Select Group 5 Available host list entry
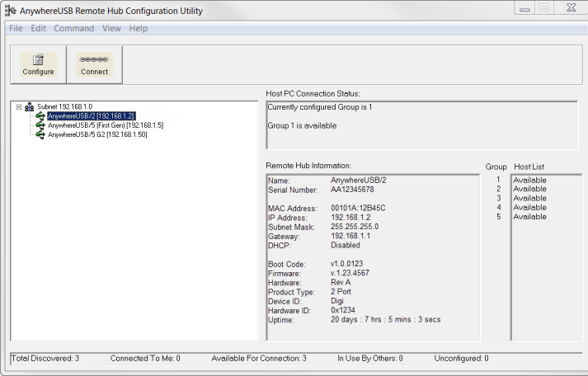The width and height of the screenshot is (588, 376). tap(529, 217)
